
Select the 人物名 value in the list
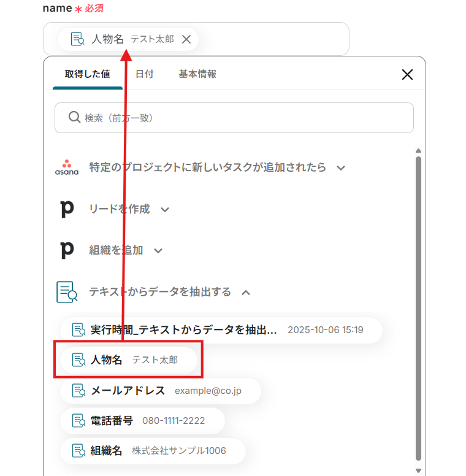coord(129,360)
